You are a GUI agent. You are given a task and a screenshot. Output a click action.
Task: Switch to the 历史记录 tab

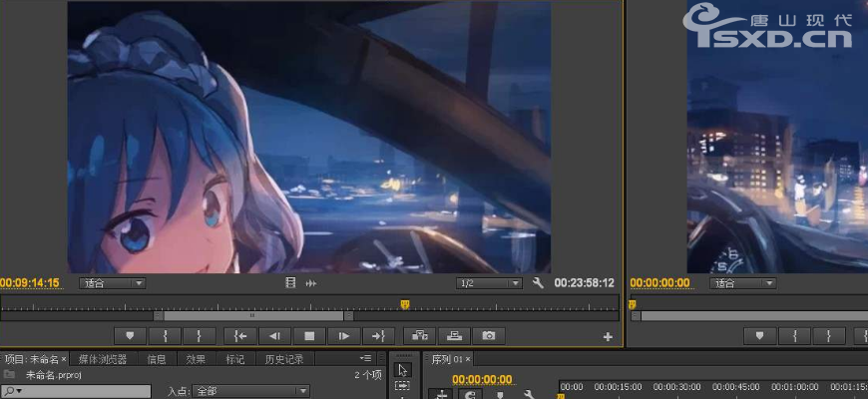[x=284, y=359]
